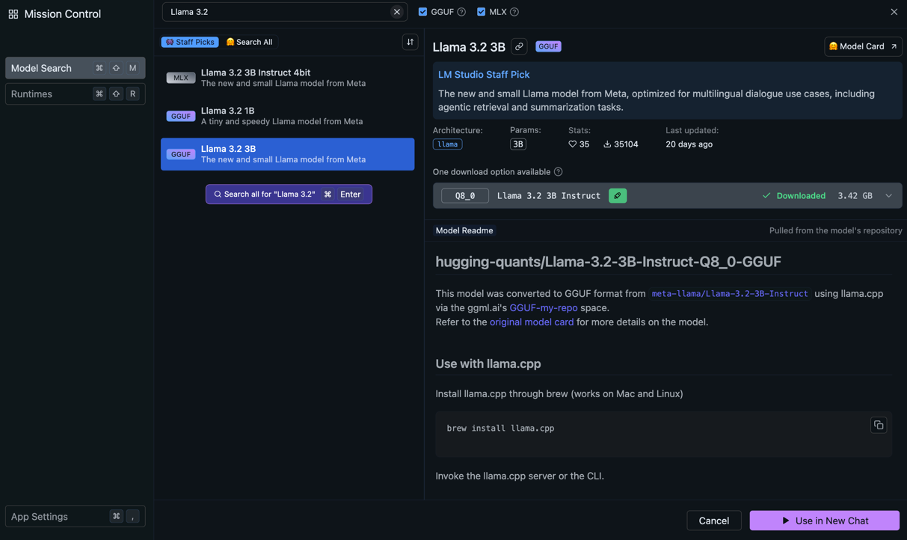907x540 pixels.
Task: Open the GGUF-my-repo link
Action: (x=543, y=308)
